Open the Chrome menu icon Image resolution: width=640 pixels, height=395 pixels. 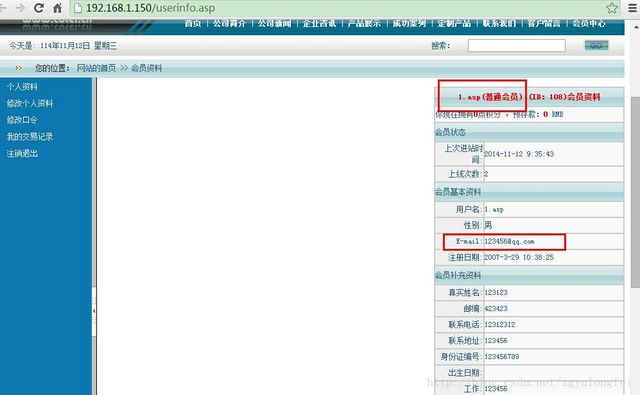click(x=632, y=8)
